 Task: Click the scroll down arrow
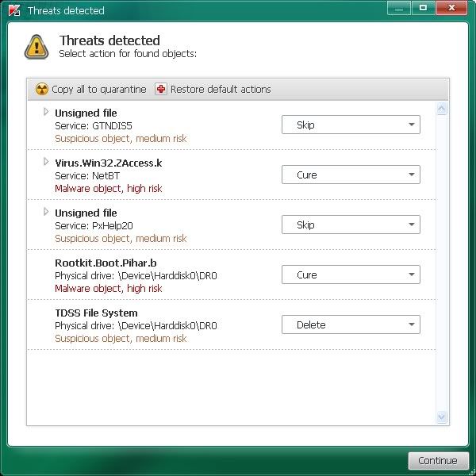tap(441, 416)
